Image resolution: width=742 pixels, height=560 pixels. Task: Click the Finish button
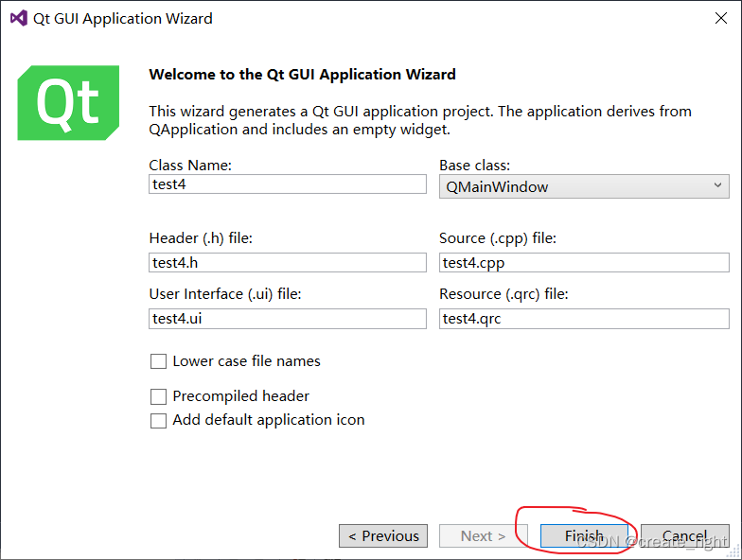584,535
